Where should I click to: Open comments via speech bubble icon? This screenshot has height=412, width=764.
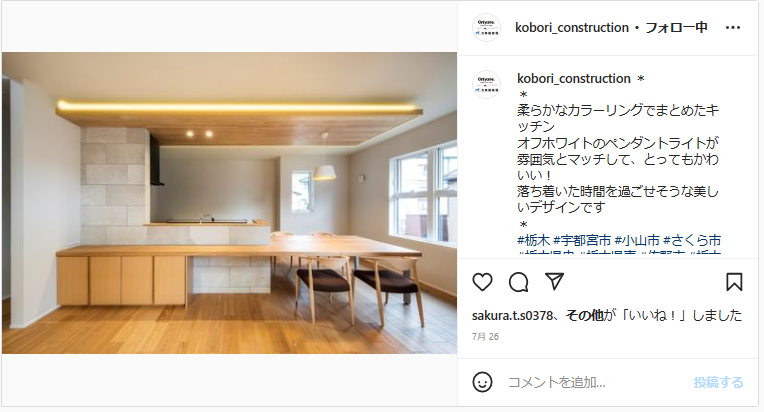[x=518, y=282]
